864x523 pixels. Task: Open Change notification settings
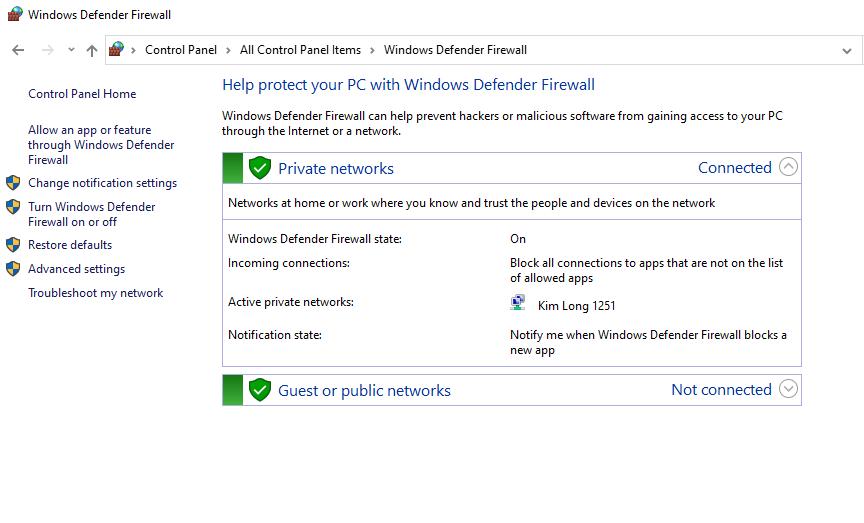point(102,182)
